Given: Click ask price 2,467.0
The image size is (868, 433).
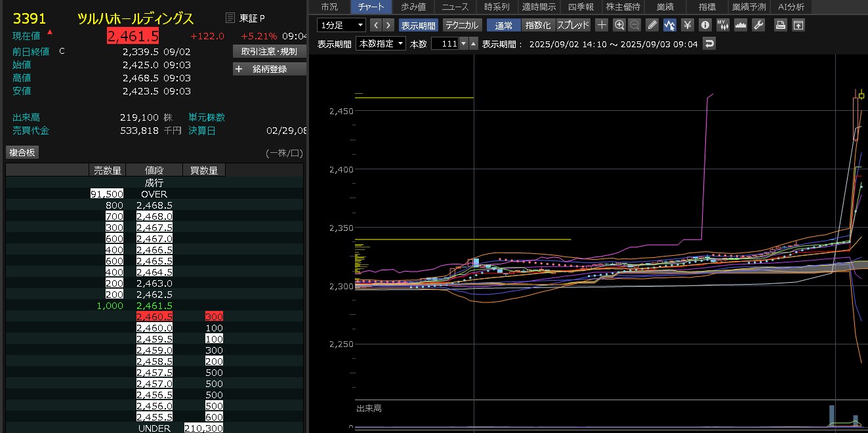Looking at the screenshot, I should click(155, 239).
